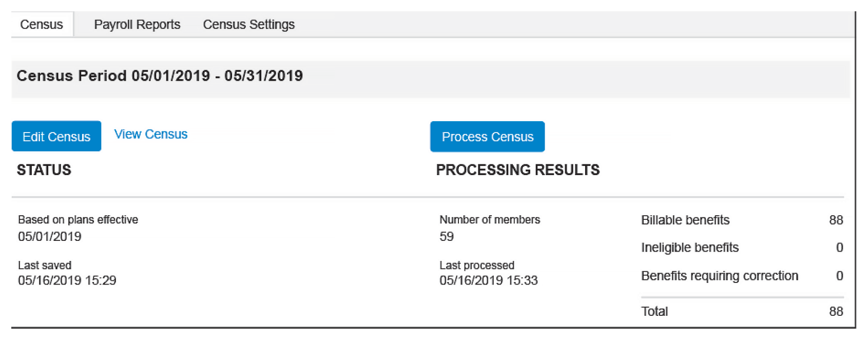Select the plans effective date 05/01/2019

(50, 237)
